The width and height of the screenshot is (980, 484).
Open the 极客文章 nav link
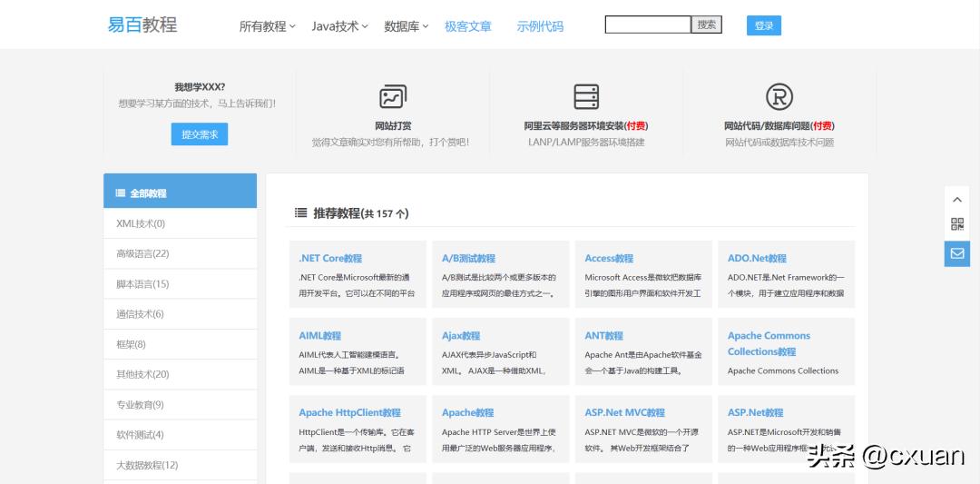[x=468, y=26]
